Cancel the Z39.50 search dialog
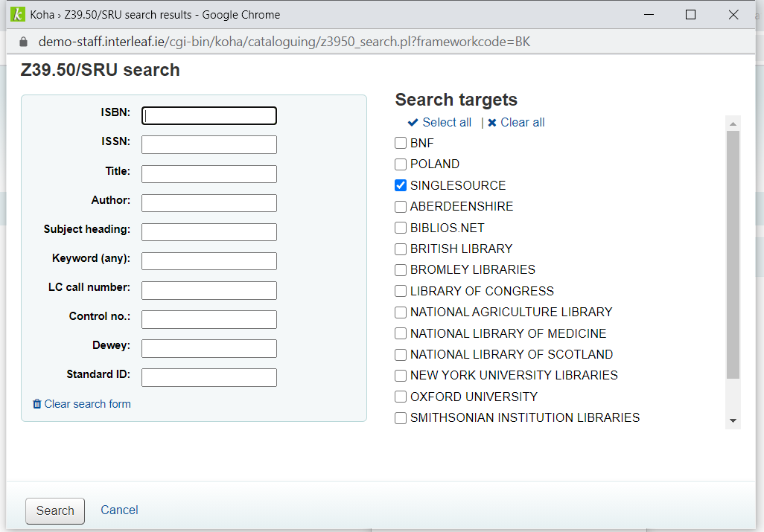This screenshot has width=764, height=532. click(119, 510)
